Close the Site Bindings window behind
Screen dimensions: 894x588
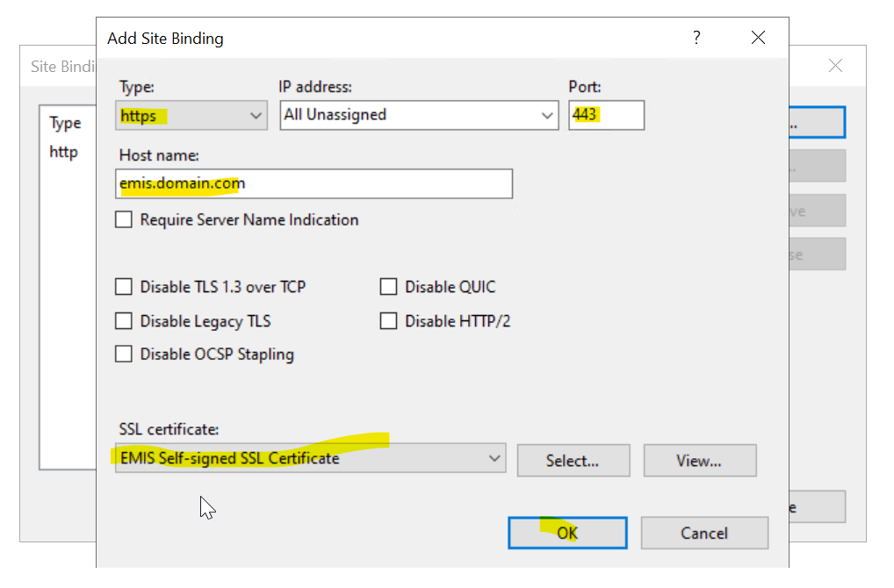(835, 66)
